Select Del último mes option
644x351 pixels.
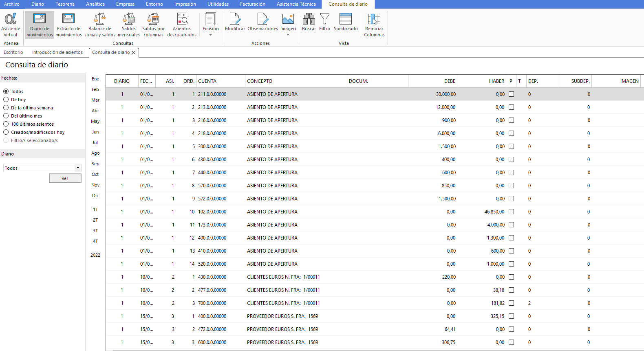tap(6, 116)
